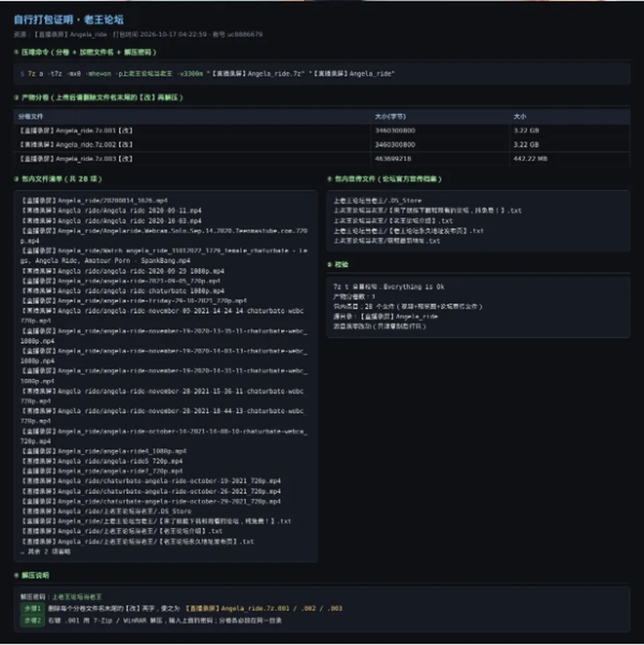This screenshot has width=644, height=645.
Task: Click the 3460300800 byte value in the .002 row
Action: 395,144
